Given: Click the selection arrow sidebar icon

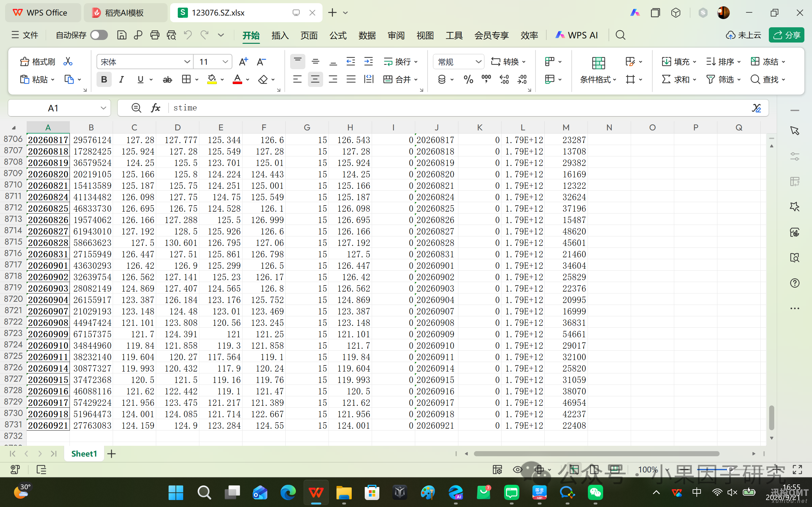Looking at the screenshot, I should 795,131.
